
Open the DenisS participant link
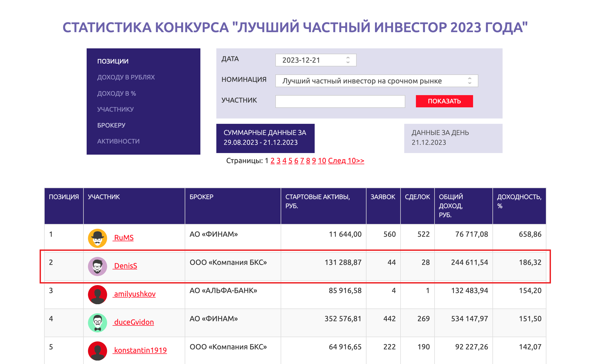(125, 266)
